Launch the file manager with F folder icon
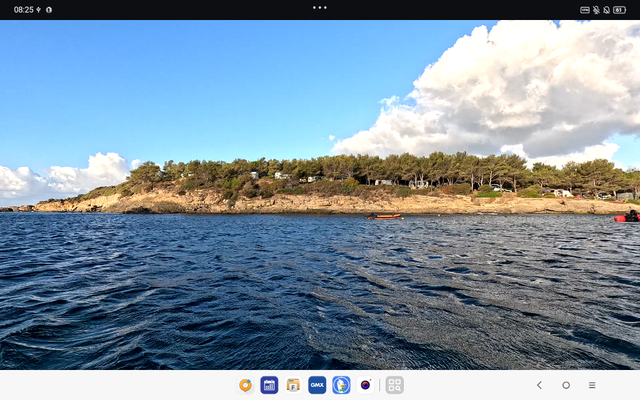The image size is (640, 400). 293,385
